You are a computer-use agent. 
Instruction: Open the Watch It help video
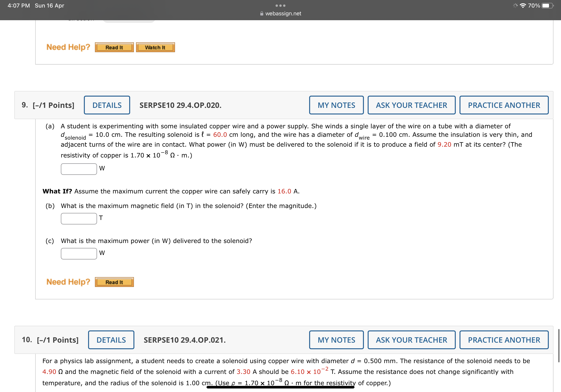pyautogui.click(x=155, y=47)
